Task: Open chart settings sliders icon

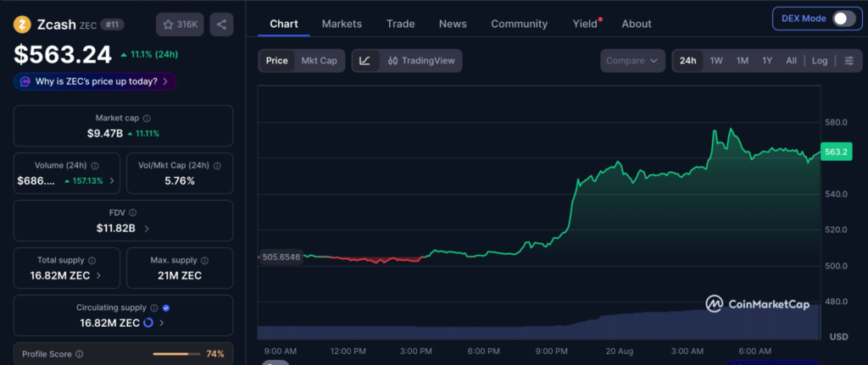Action: pyautogui.click(x=849, y=61)
